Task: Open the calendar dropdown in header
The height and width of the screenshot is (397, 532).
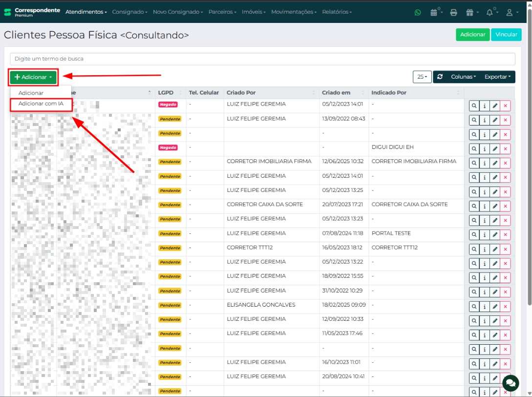Action: [x=436, y=12]
